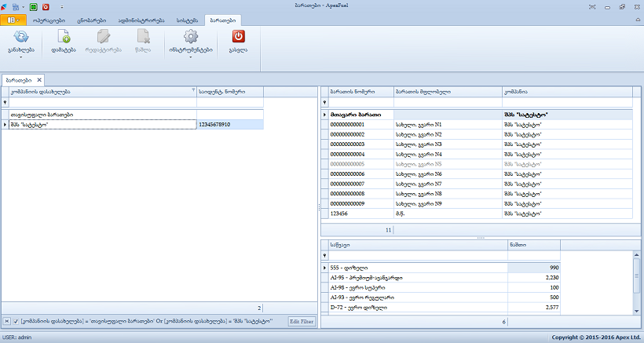This screenshot has height=343, width=644.
Task: Click the auto-filter row icon in the cards grid
Action: 324,103
